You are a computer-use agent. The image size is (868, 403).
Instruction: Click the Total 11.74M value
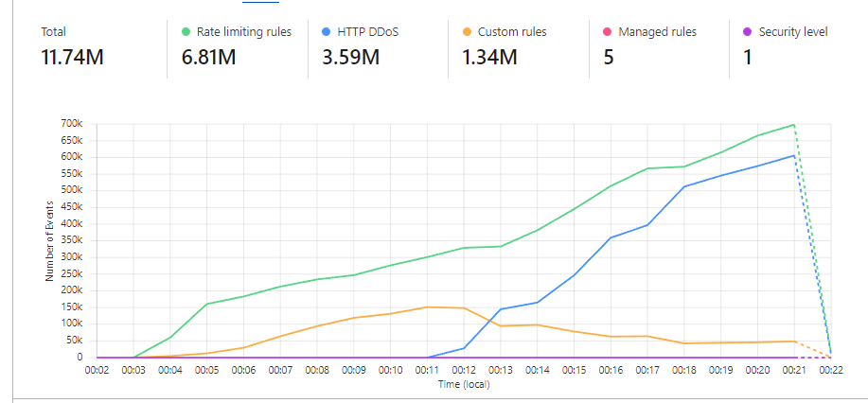pyautogui.click(x=72, y=58)
